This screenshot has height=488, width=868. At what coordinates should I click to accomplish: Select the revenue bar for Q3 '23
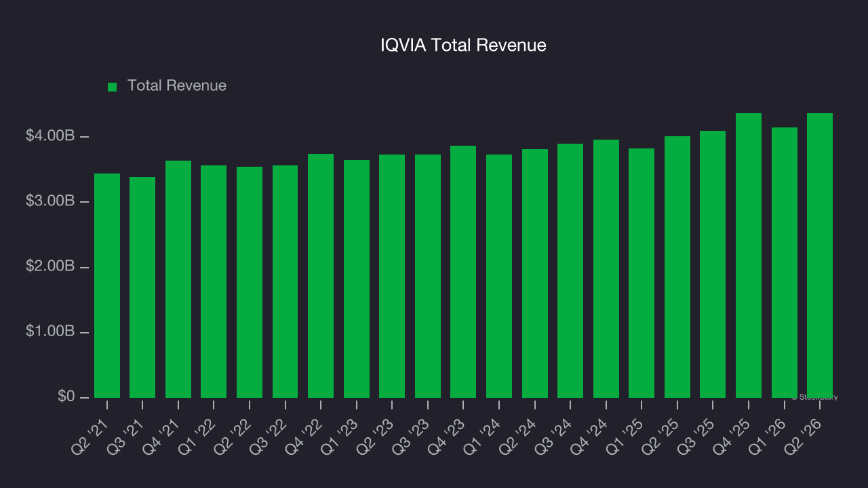tap(428, 276)
